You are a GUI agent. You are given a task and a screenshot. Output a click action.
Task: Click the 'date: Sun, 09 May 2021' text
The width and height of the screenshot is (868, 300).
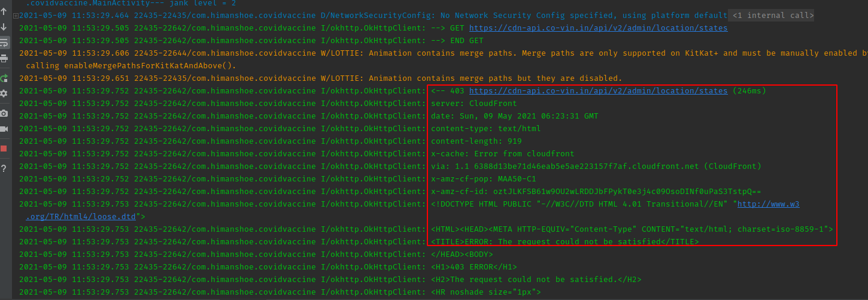point(514,116)
